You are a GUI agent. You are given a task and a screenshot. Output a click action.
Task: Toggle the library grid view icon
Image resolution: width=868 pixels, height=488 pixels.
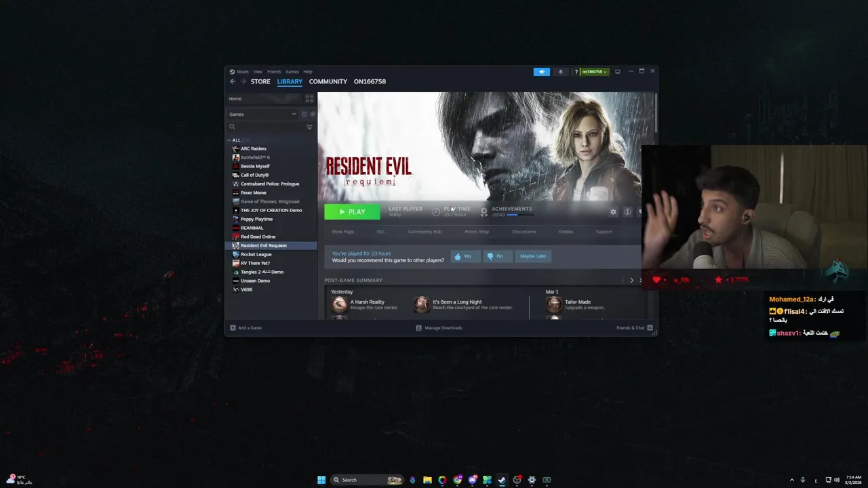309,98
